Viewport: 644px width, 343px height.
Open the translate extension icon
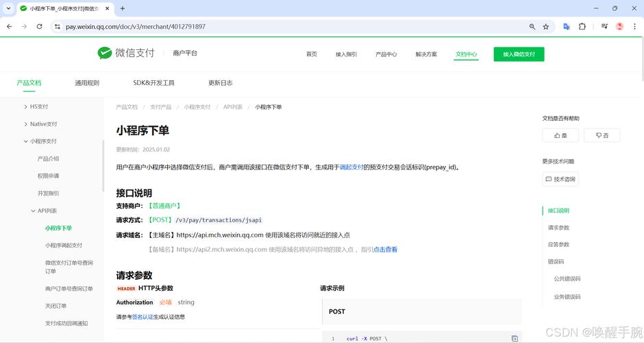click(x=567, y=26)
